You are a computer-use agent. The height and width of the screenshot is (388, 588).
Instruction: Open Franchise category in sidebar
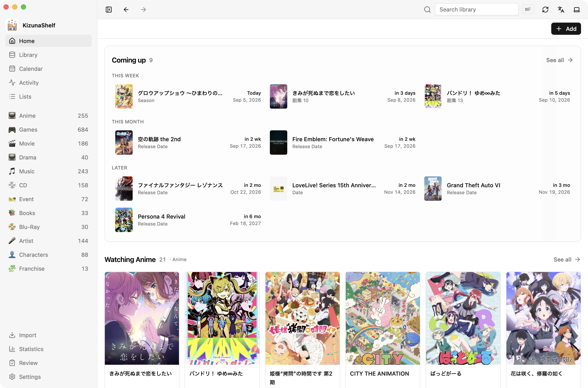click(x=48, y=269)
